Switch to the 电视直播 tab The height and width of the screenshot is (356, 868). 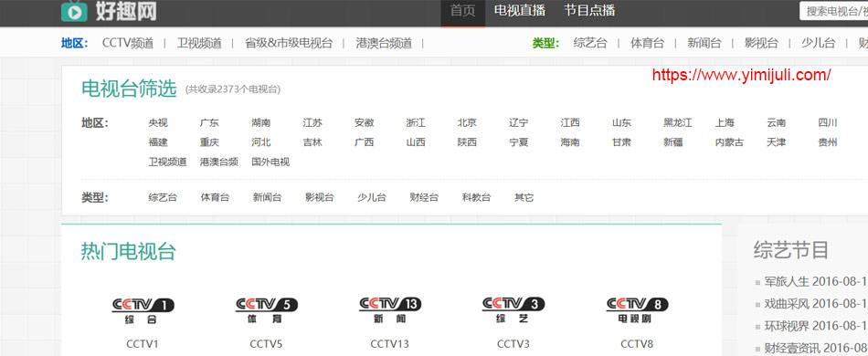coord(519,11)
